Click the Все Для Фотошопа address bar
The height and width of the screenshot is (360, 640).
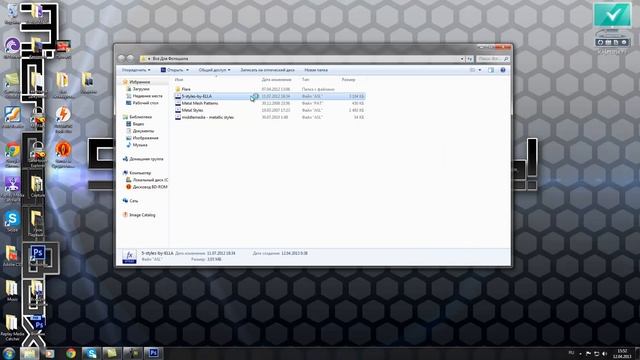click(x=301, y=59)
